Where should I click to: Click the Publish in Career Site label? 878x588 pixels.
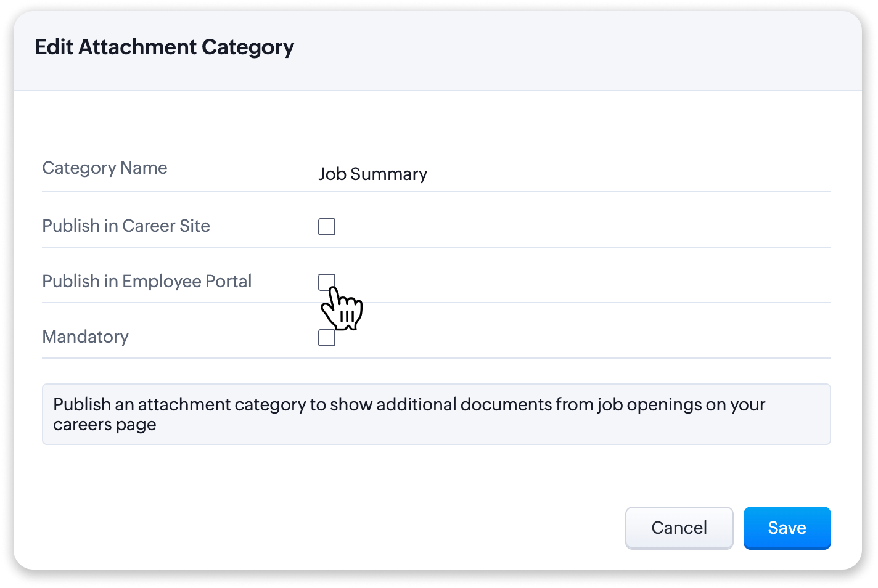tap(126, 226)
